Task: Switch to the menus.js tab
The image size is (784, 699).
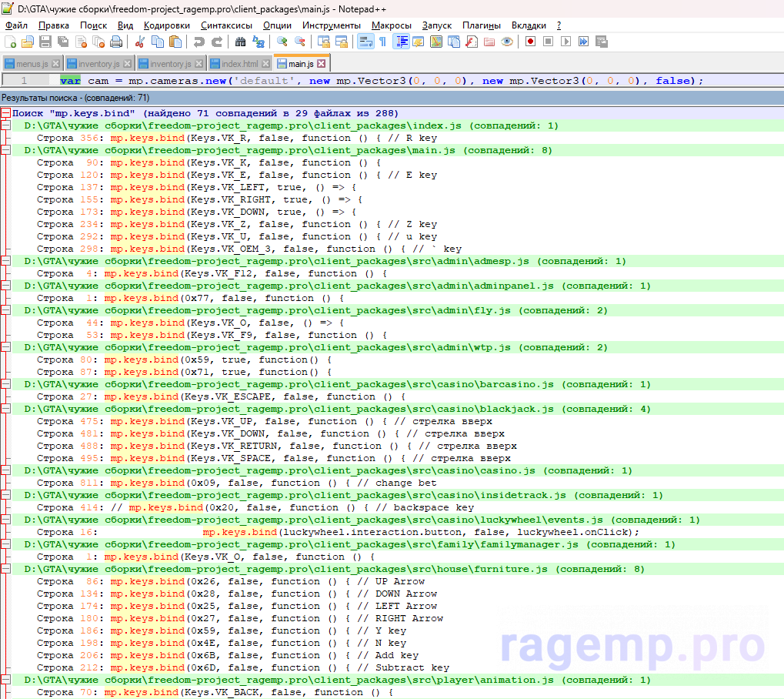Action: pos(32,64)
